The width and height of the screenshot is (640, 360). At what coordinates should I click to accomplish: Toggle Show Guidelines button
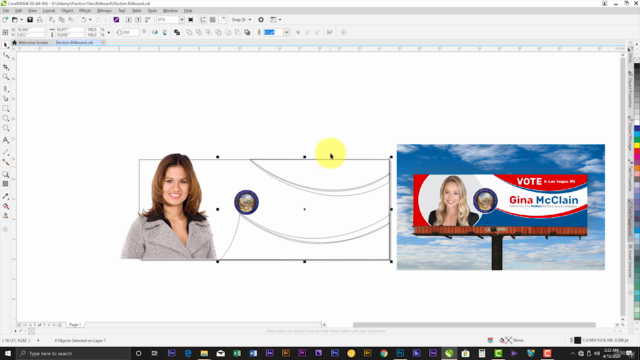[222, 20]
